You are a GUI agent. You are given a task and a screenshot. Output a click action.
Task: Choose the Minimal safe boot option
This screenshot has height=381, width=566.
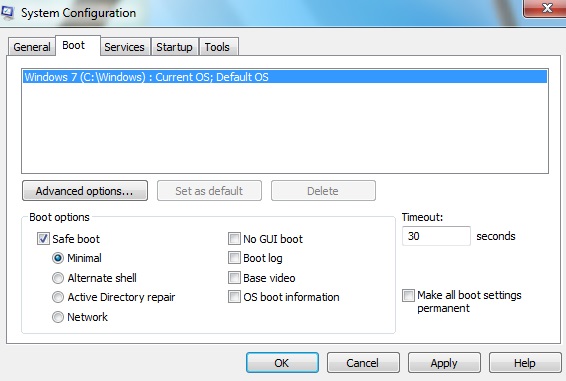58,258
